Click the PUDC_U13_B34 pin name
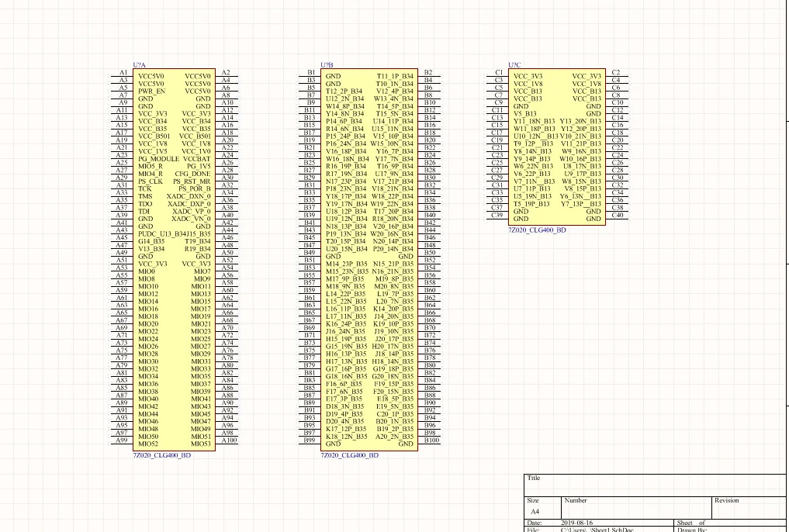 point(162,234)
